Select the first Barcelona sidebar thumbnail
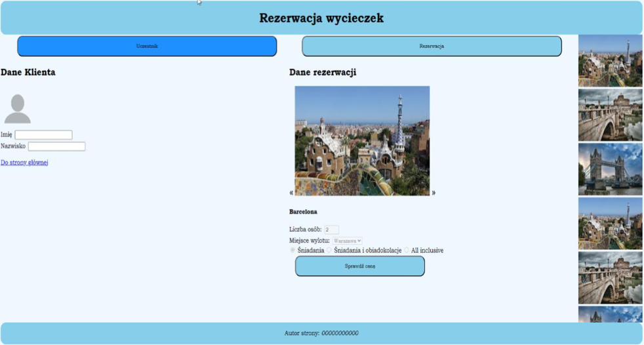 611,61
